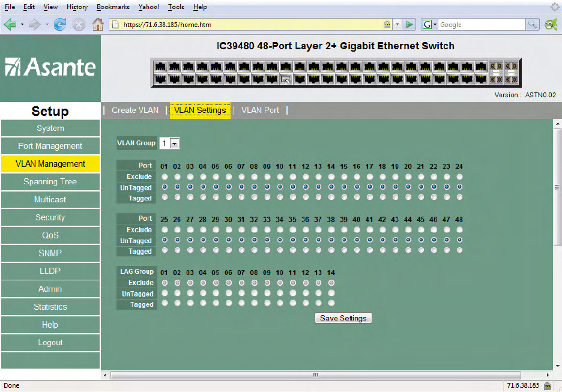Open Port Management in sidebar
The image size is (562, 392).
pos(50,146)
